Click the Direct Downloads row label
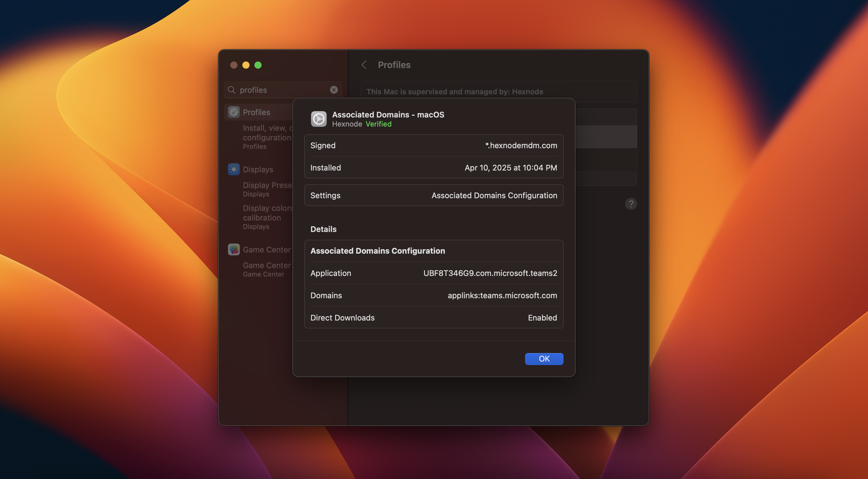 pos(342,318)
